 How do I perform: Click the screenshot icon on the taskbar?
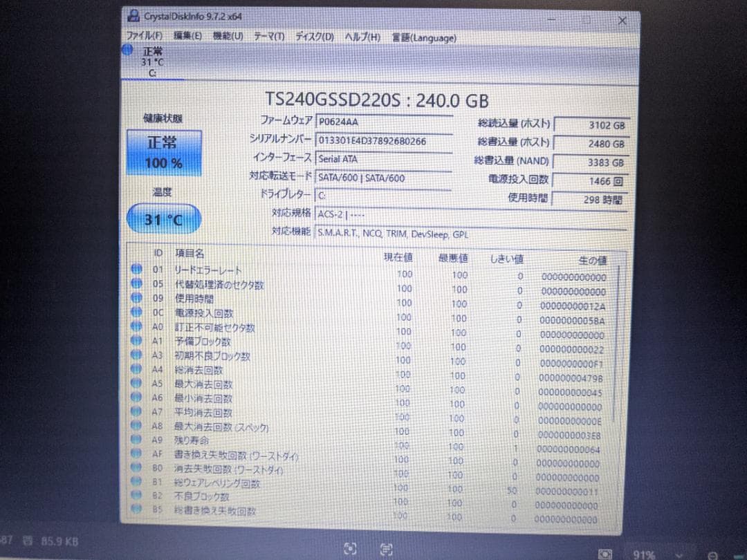point(349,549)
